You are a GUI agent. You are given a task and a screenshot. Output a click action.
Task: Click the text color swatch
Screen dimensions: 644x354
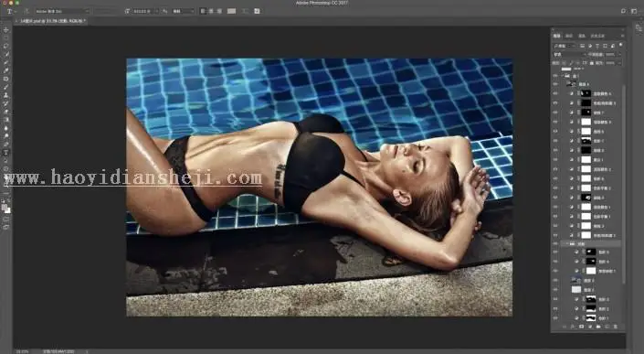point(232,11)
